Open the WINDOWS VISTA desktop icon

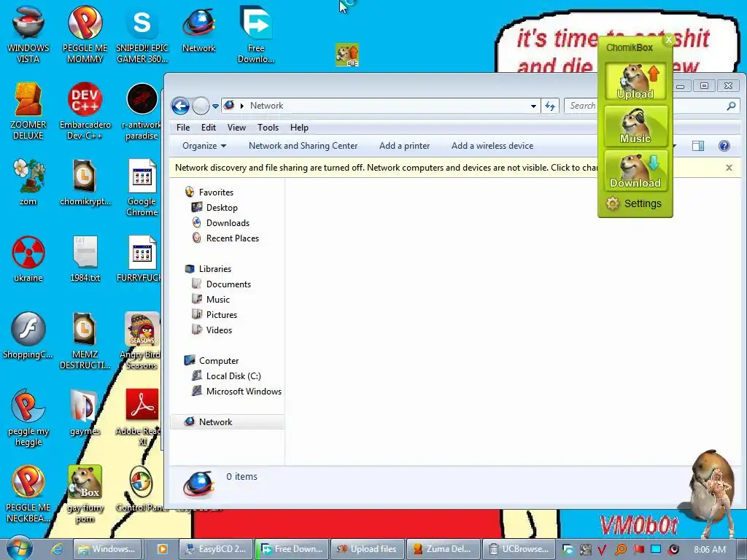(28, 34)
